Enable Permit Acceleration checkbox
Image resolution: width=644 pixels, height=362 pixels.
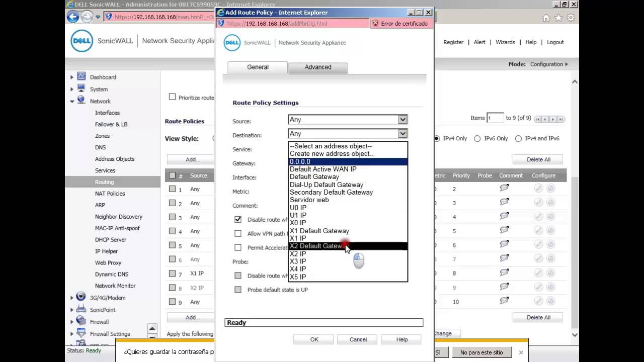tap(238, 247)
